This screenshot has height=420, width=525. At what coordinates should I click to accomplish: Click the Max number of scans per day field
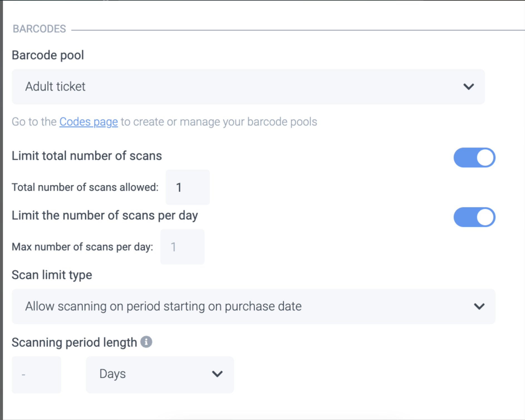pyautogui.click(x=182, y=247)
